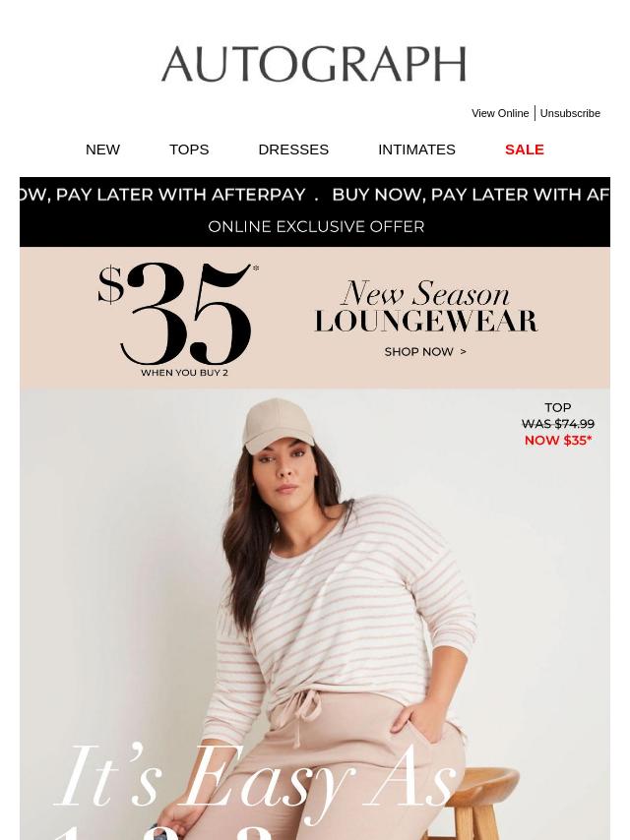Select the TOPS menu item
Image resolution: width=630 pixels, height=840 pixels.
point(189,150)
